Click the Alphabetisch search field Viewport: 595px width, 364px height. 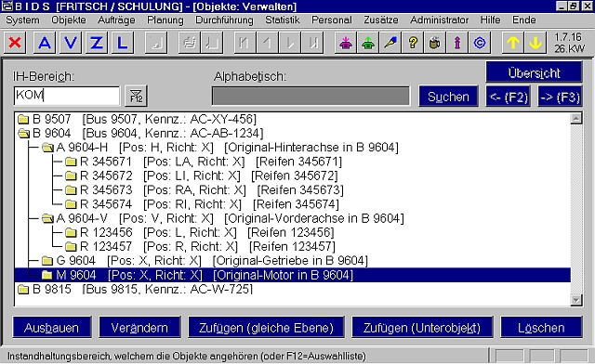(x=311, y=96)
